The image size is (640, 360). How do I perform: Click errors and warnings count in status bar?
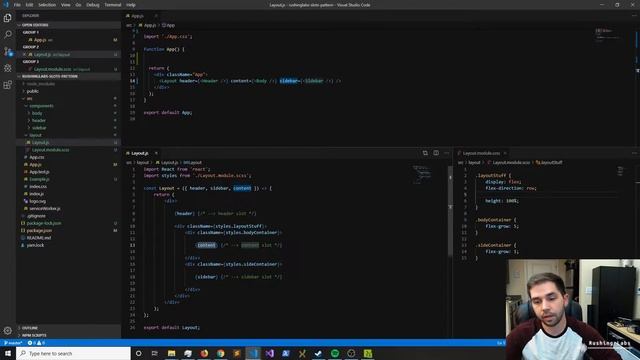(x=36, y=343)
